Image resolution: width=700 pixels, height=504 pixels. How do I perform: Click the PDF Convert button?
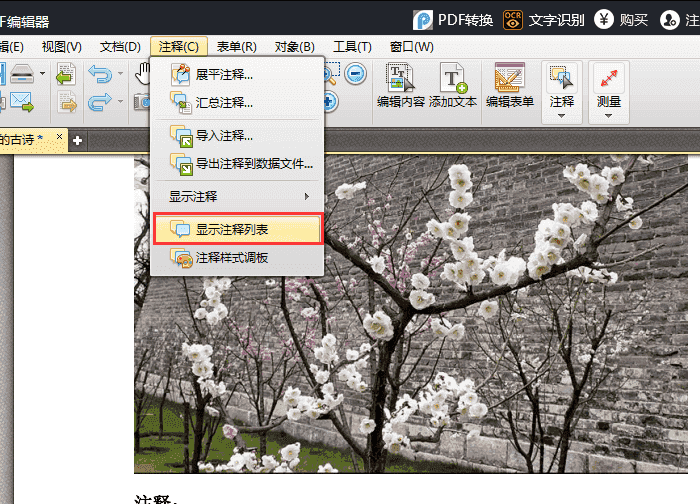tap(453, 19)
